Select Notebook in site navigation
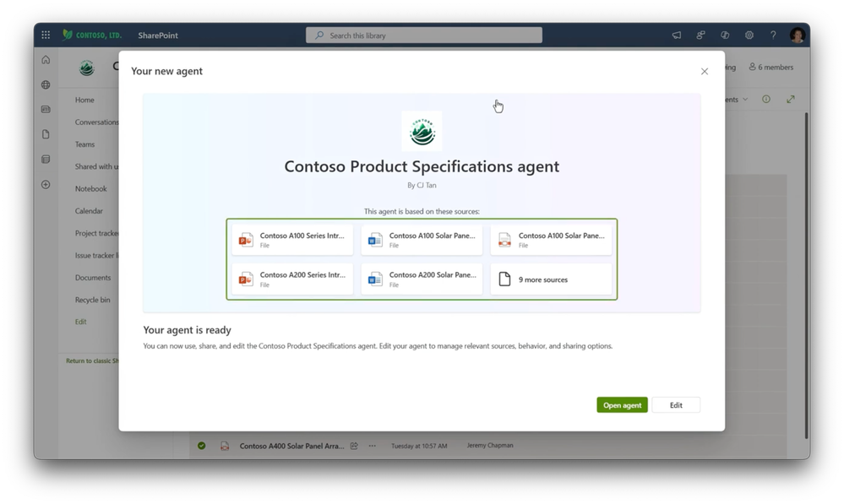Viewport: 844px width, 504px height. point(90,189)
